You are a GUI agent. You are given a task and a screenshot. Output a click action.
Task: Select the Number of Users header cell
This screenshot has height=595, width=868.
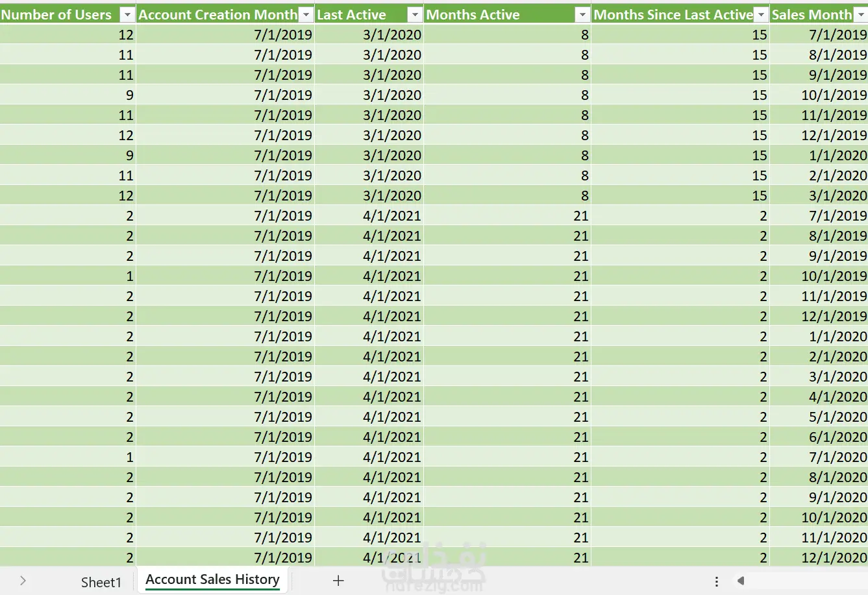click(x=56, y=15)
